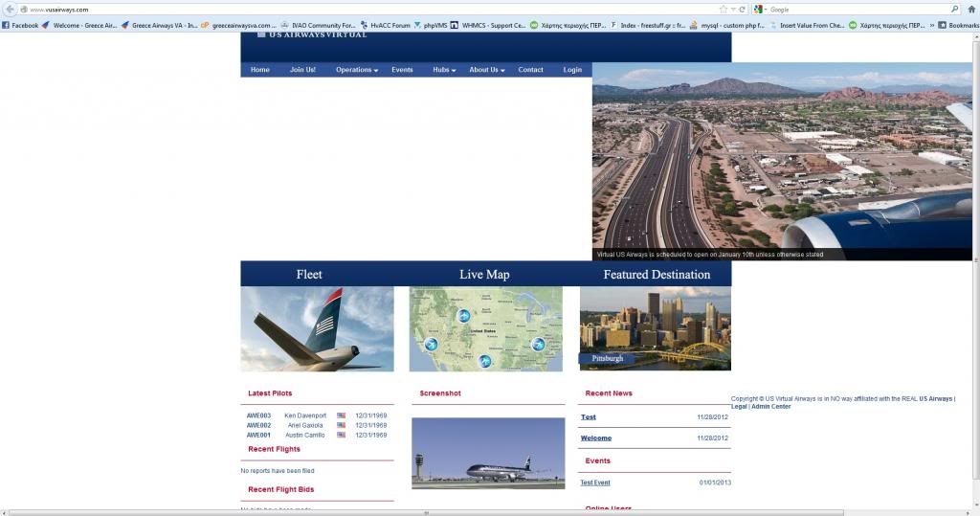Click the flag in Ariel Gaxiola's row

342,425
